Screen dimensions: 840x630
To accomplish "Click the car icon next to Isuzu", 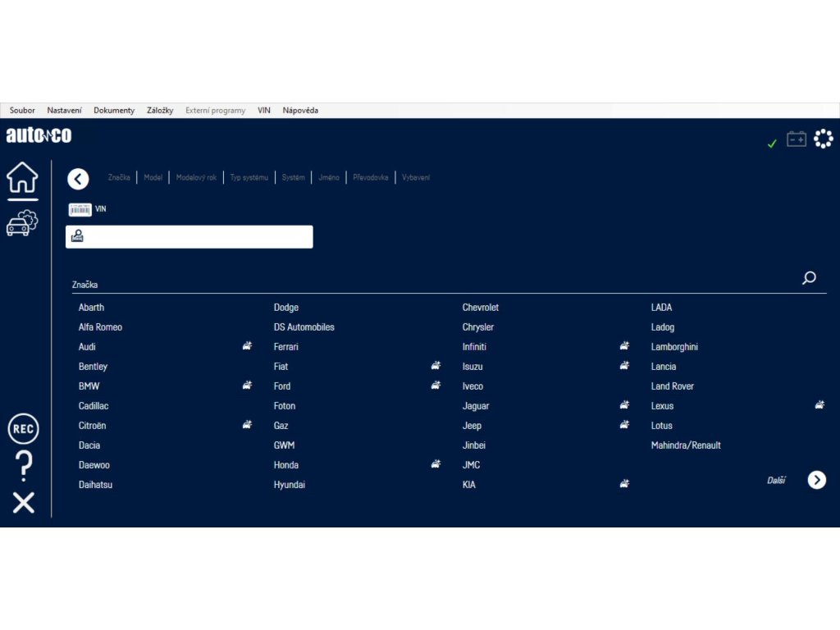I will [x=624, y=365].
